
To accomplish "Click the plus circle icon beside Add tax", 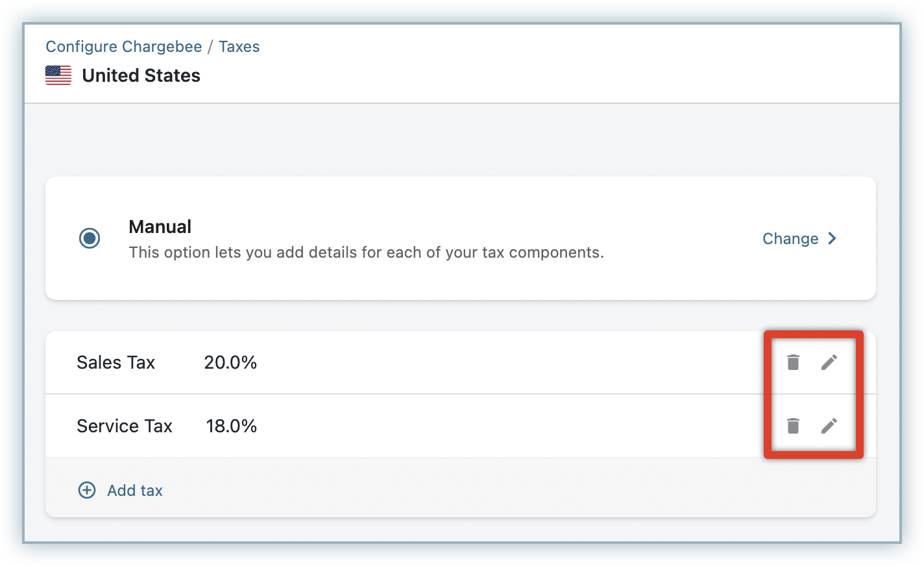I will point(87,490).
